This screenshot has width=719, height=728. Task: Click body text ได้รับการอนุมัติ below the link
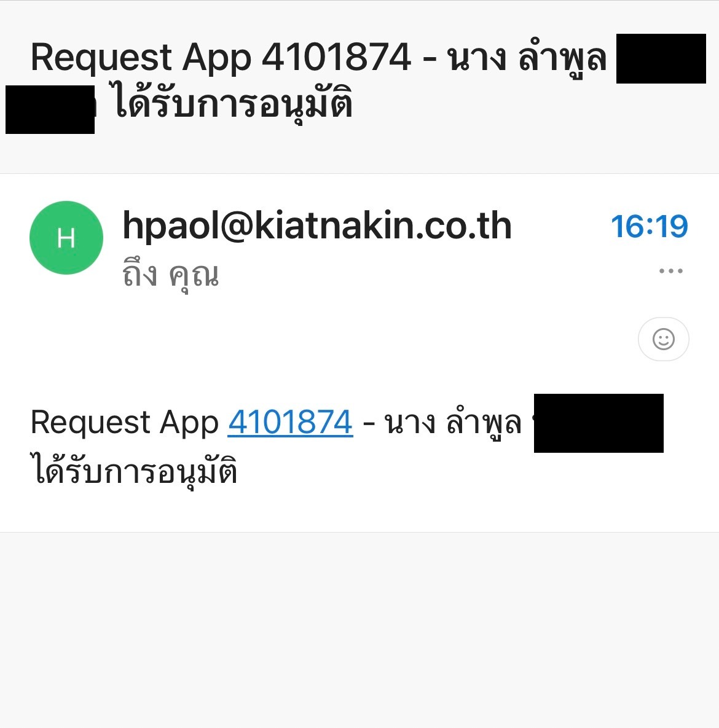(x=135, y=470)
